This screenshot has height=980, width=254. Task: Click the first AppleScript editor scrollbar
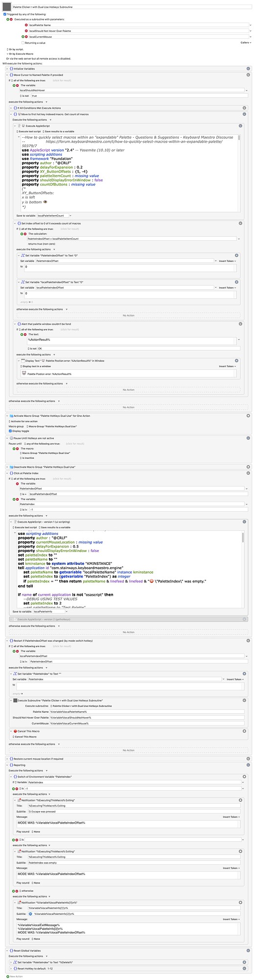(239, 137)
